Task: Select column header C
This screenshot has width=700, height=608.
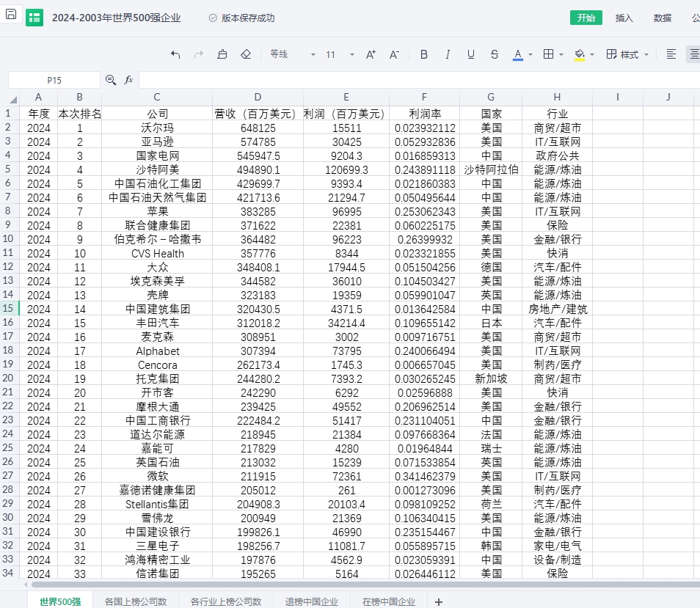Action: click(x=157, y=98)
